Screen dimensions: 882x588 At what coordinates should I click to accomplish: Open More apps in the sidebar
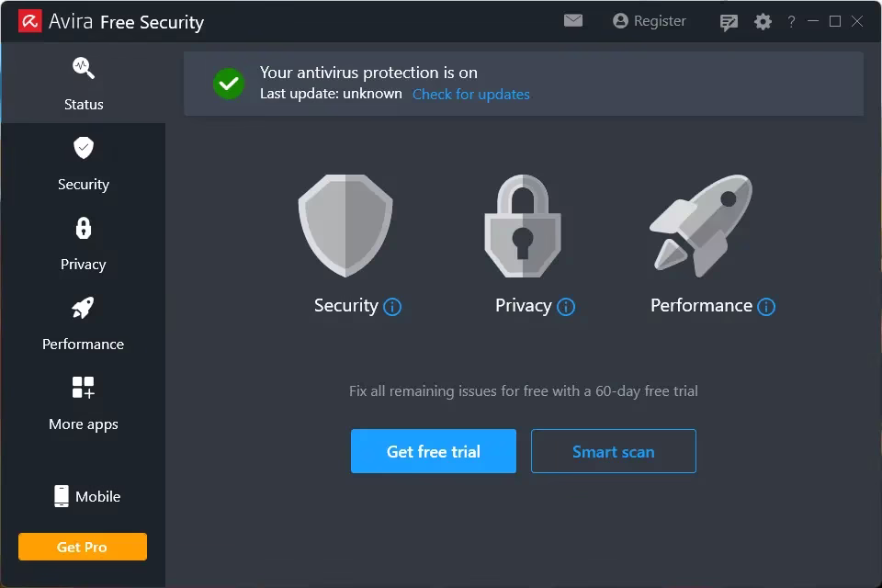pos(84,403)
